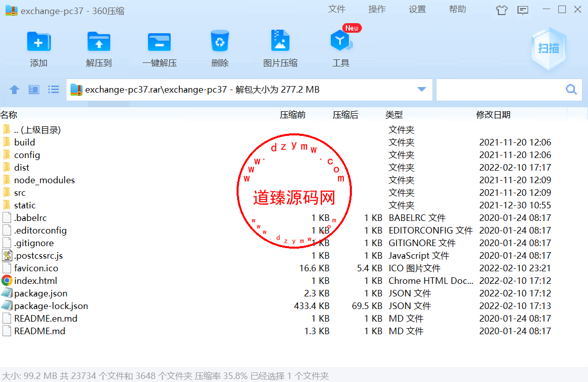Screen dimensions: 588x382
Task: Open the feedback message icon in title bar
Action: tap(523, 10)
